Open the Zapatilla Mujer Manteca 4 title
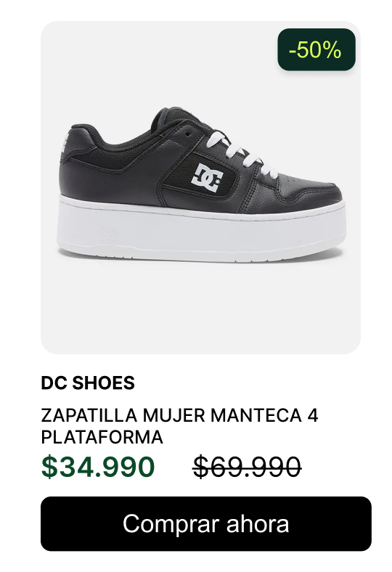 (179, 426)
